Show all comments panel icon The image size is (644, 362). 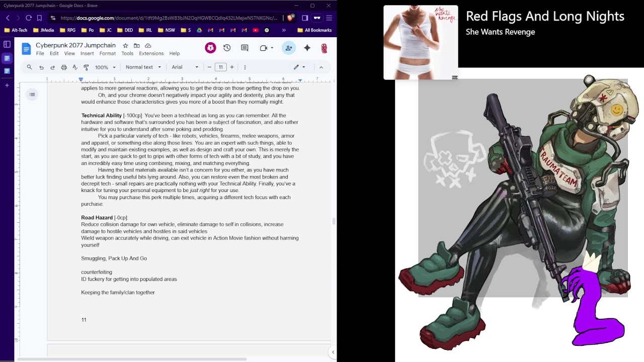245,48
